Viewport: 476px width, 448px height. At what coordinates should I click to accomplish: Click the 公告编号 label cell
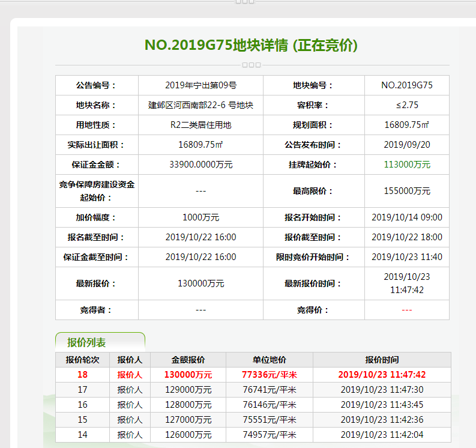pyautogui.click(x=97, y=85)
